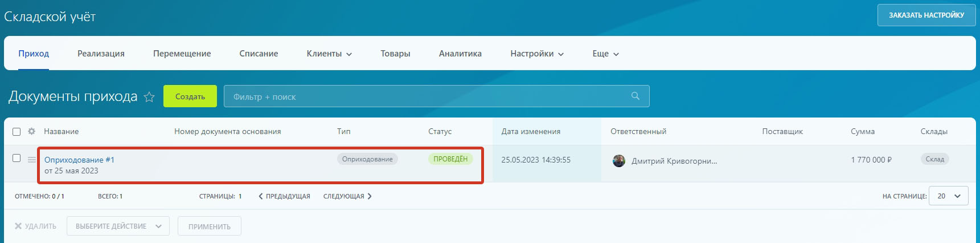
Task: Toggle select-all checkbox in table header
Action: pos(17,132)
